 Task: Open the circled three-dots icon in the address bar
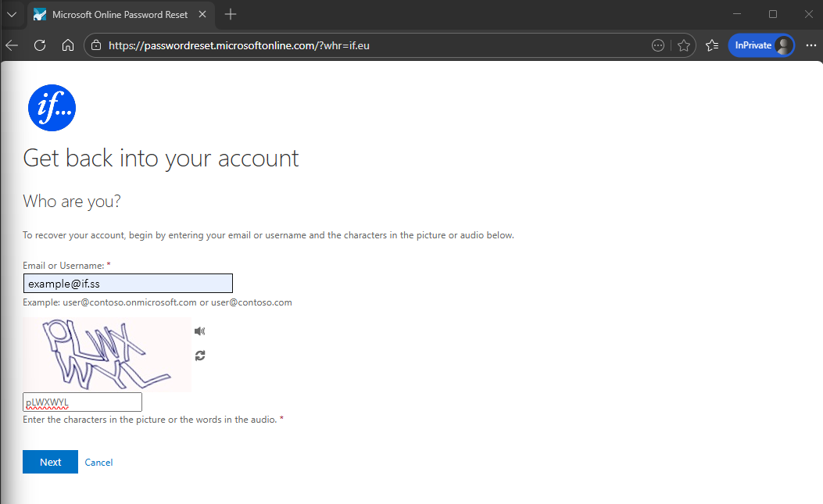[x=657, y=45]
